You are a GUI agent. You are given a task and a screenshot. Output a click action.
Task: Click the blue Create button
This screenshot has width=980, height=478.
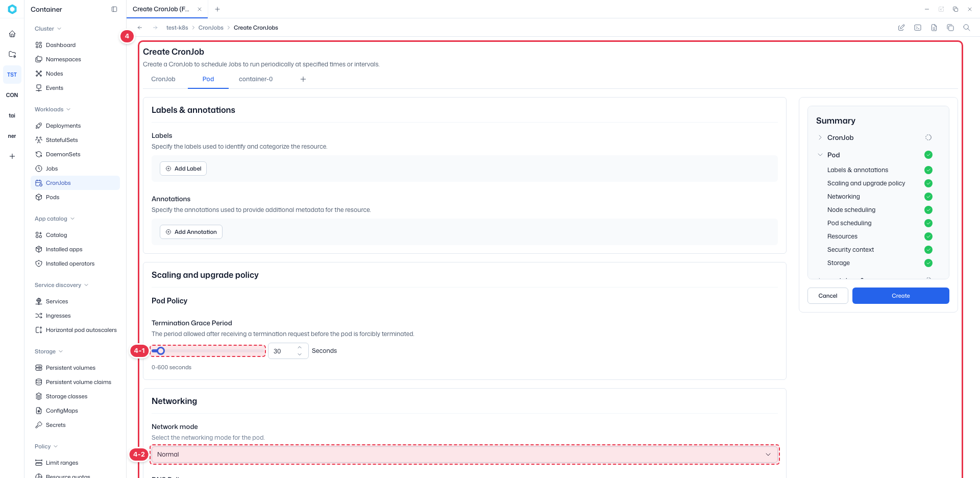point(901,296)
